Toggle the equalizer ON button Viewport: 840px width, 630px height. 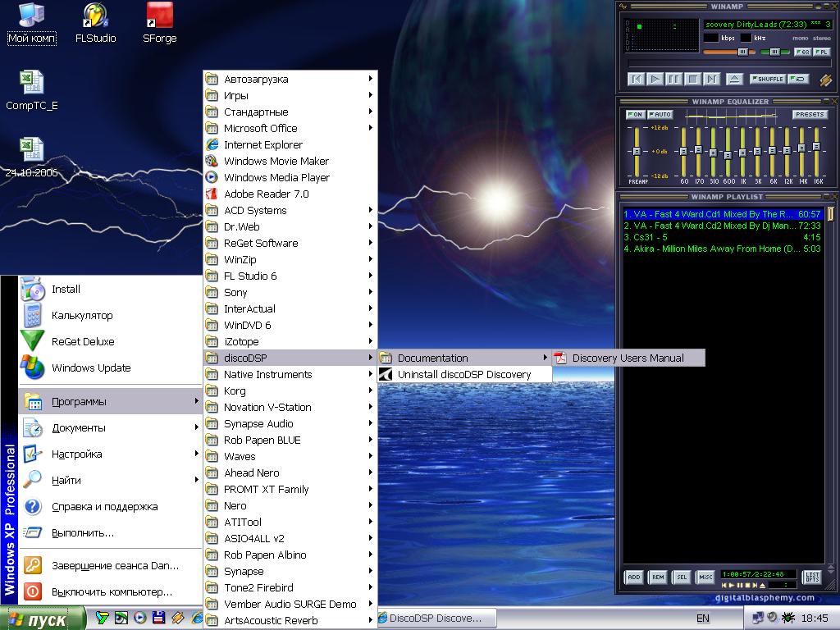tap(635, 115)
